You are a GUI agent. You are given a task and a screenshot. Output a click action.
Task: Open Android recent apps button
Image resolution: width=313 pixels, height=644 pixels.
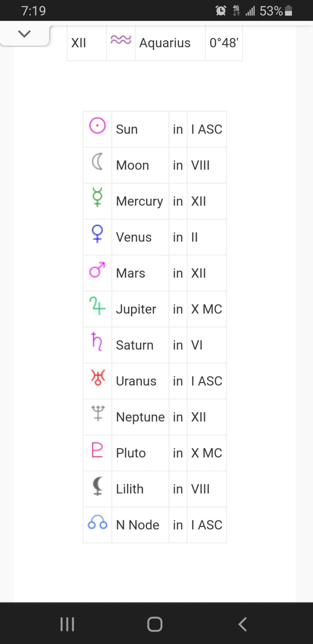pyautogui.click(x=67, y=624)
